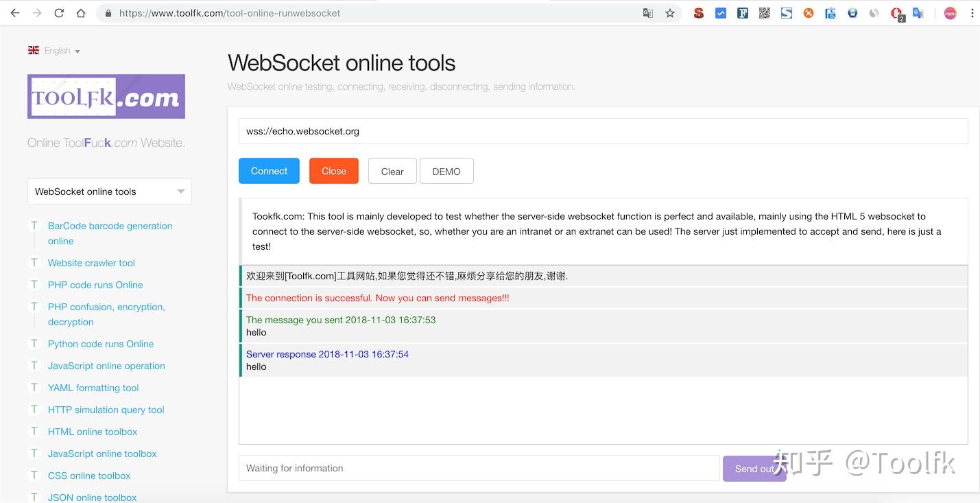Click the Toolfk.com logo
The image size is (980, 503).
pyautogui.click(x=106, y=96)
